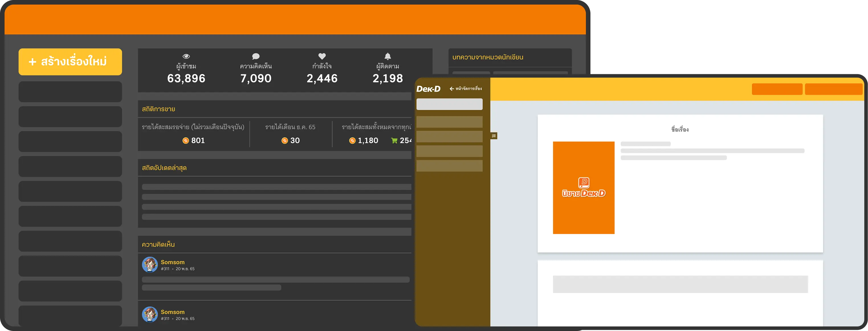
Task: Click the coin icon beside 1,180
Action: pos(352,140)
